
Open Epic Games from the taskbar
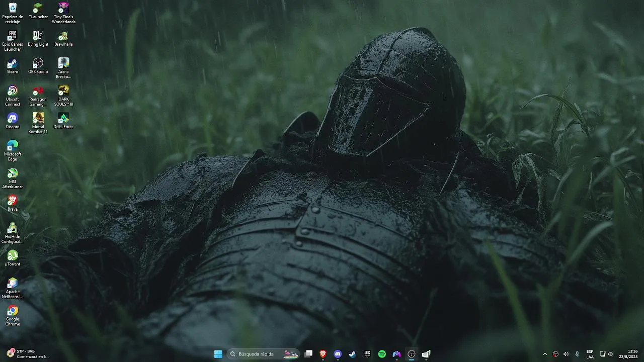(x=367, y=354)
